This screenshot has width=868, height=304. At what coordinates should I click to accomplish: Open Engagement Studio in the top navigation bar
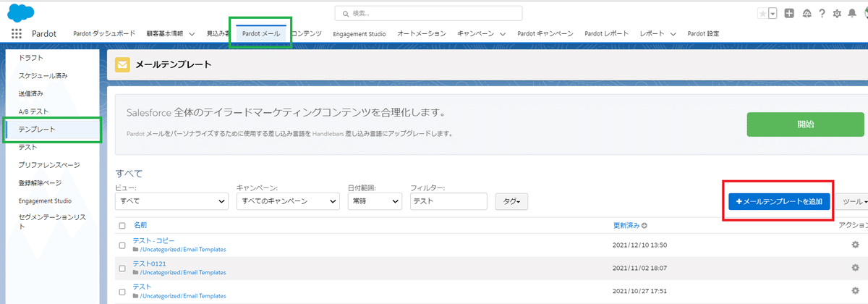coord(359,33)
